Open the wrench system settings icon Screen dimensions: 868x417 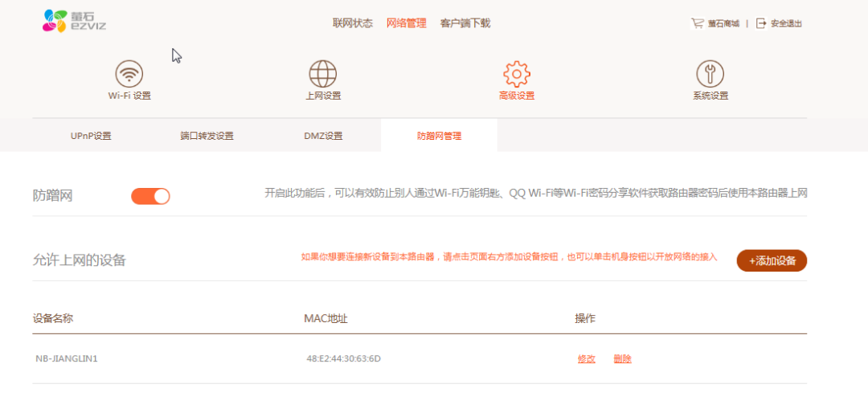point(710,74)
